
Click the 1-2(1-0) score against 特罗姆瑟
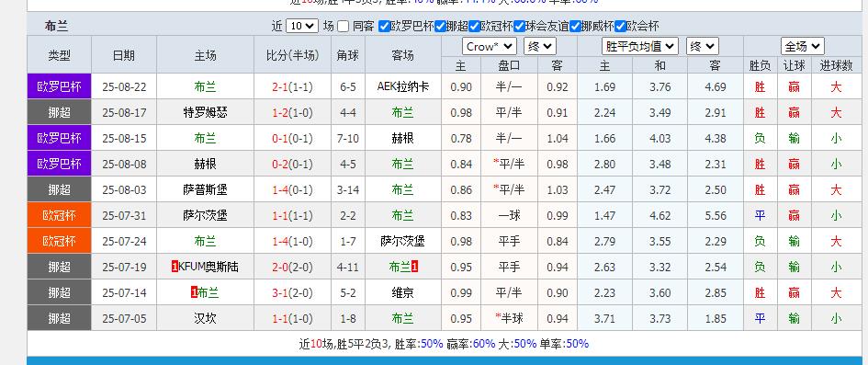292,112
